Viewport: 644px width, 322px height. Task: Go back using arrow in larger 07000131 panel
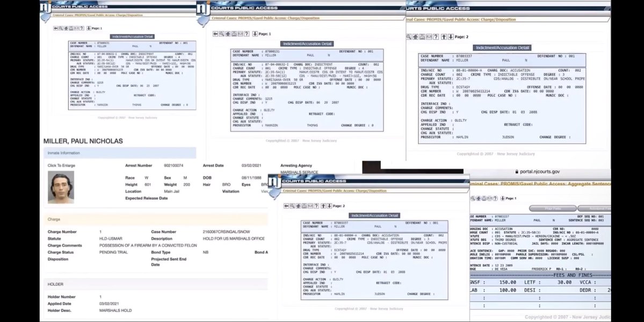click(215, 34)
